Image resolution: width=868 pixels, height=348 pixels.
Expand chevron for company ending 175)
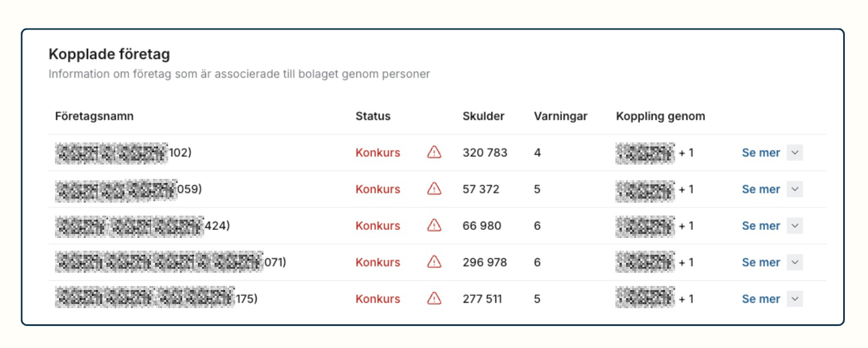tap(795, 299)
